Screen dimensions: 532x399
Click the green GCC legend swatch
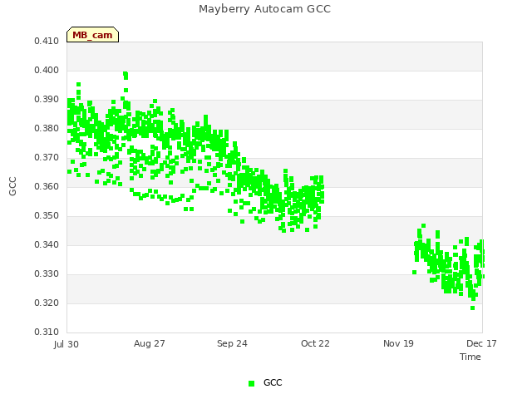(x=251, y=383)
